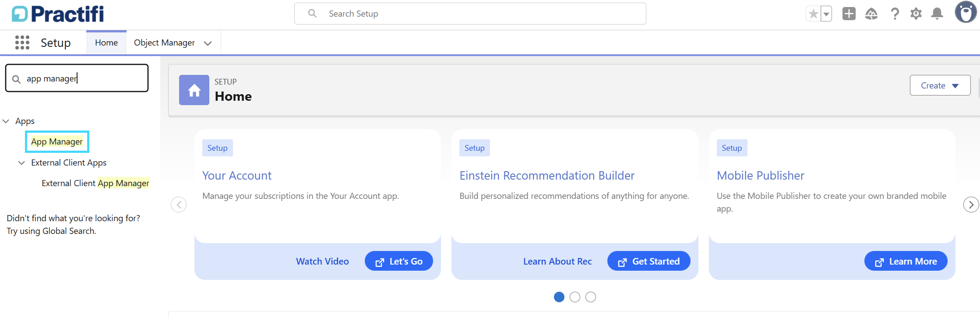Open the Setup gear icon
The image size is (980, 318).
tap(916, 14)
